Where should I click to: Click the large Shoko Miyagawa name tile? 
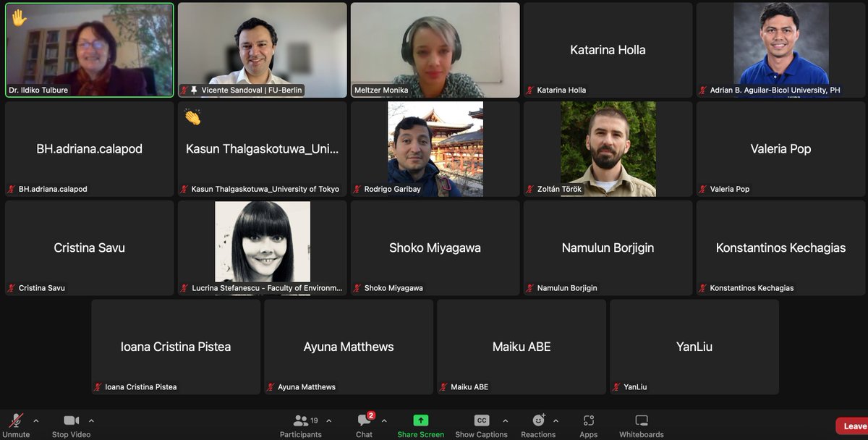(x=435, y=248)
